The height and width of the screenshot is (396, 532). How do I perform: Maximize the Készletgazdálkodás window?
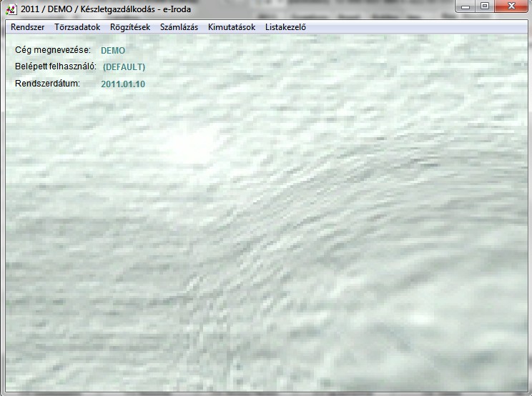485,6
